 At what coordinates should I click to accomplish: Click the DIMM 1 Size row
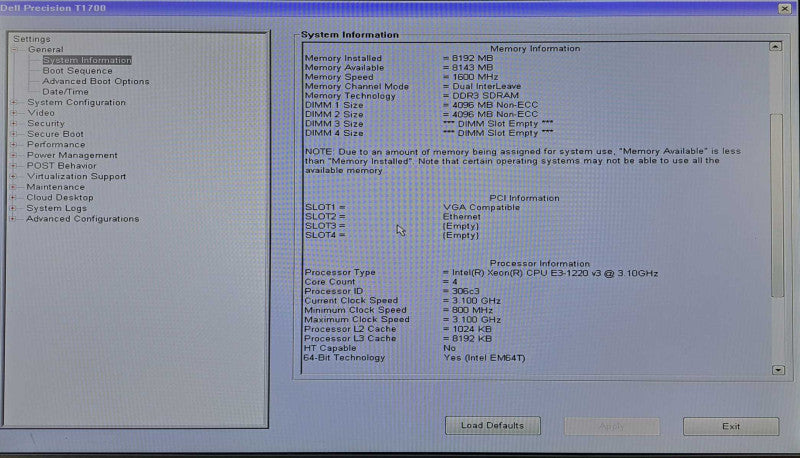(421, 105)
